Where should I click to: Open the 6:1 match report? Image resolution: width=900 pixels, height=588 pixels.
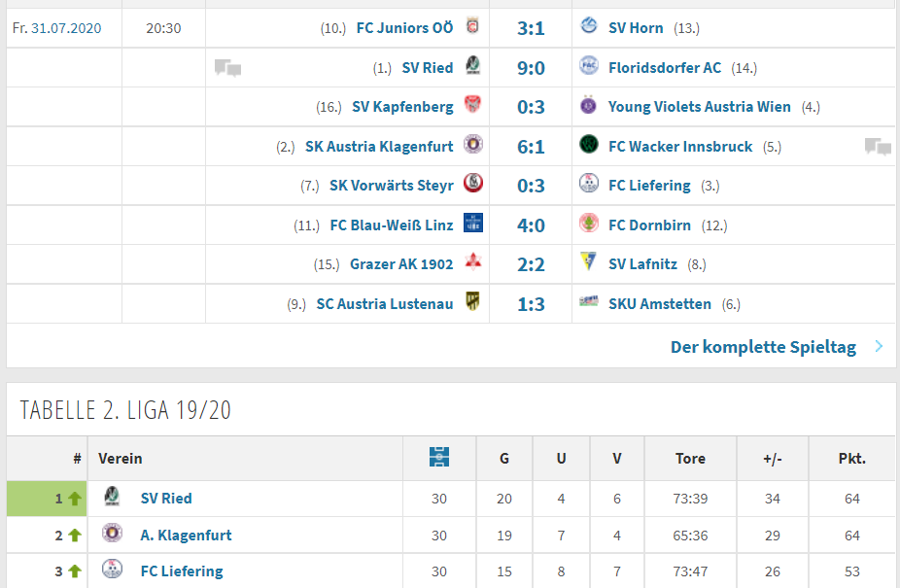[531, 147]
